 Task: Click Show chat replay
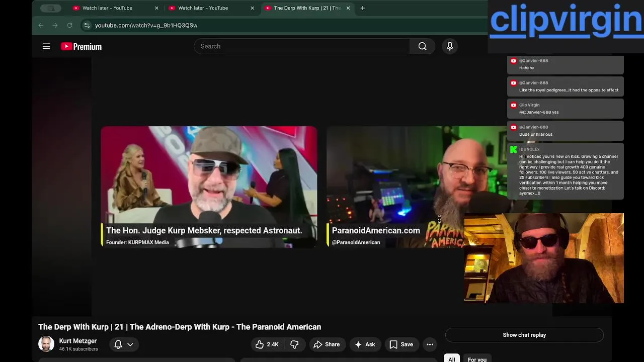[x=524, y=335]
